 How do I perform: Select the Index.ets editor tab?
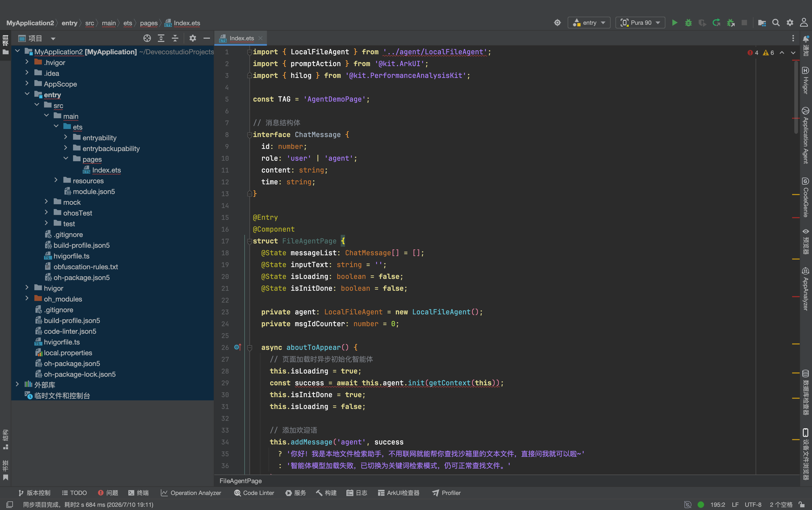coord(241,38)
